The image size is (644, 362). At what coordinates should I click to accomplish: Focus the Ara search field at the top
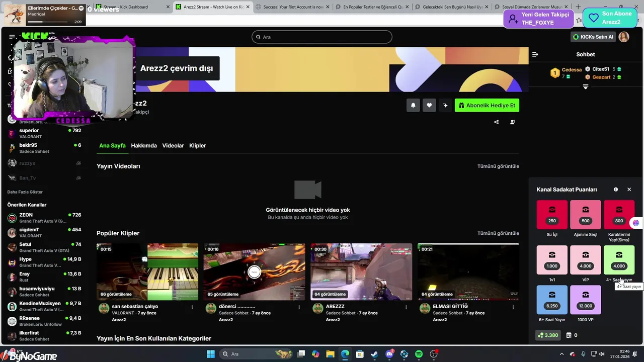tap(322, 37)
